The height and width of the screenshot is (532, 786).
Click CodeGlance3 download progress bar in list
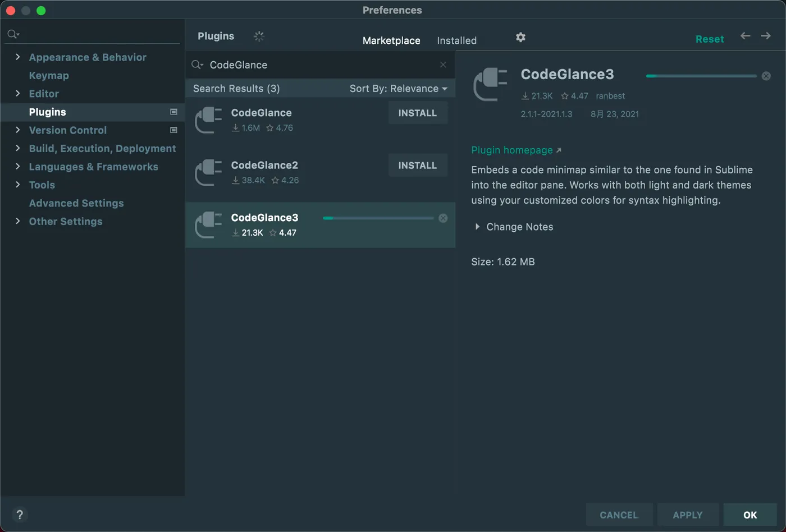click(378, 218)
